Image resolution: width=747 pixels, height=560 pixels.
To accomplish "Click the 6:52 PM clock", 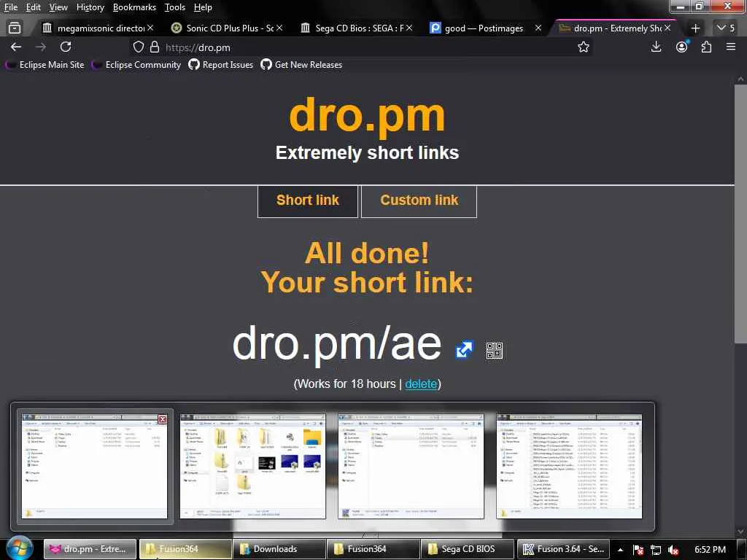I will tap(710, 550).
